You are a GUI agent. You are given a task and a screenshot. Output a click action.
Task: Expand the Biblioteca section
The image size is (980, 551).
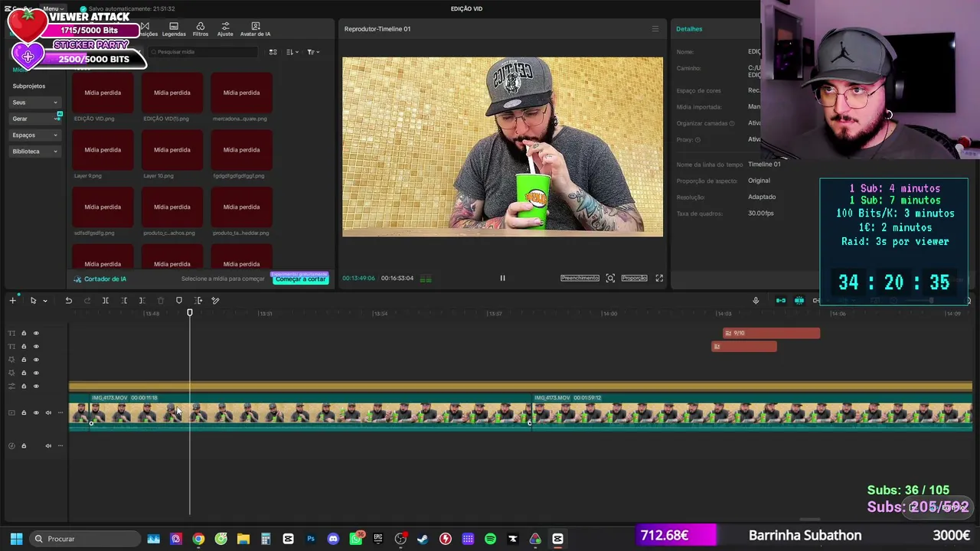point(34,152)
